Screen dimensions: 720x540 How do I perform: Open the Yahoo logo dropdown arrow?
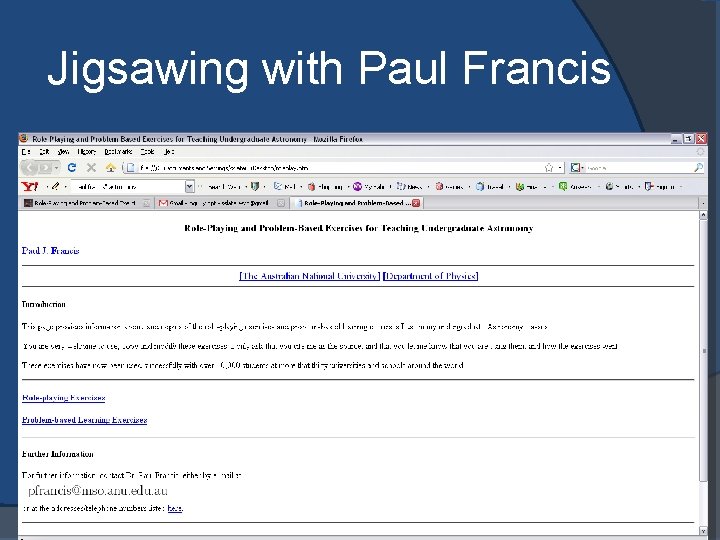(x=47, y=187)
